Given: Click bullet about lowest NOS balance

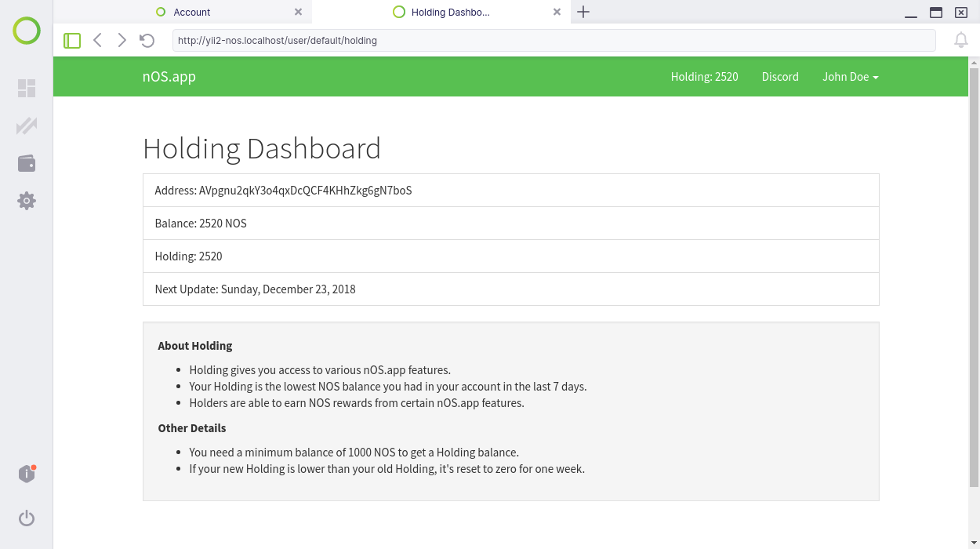Looking at the screenshot, I should [388, 387].
